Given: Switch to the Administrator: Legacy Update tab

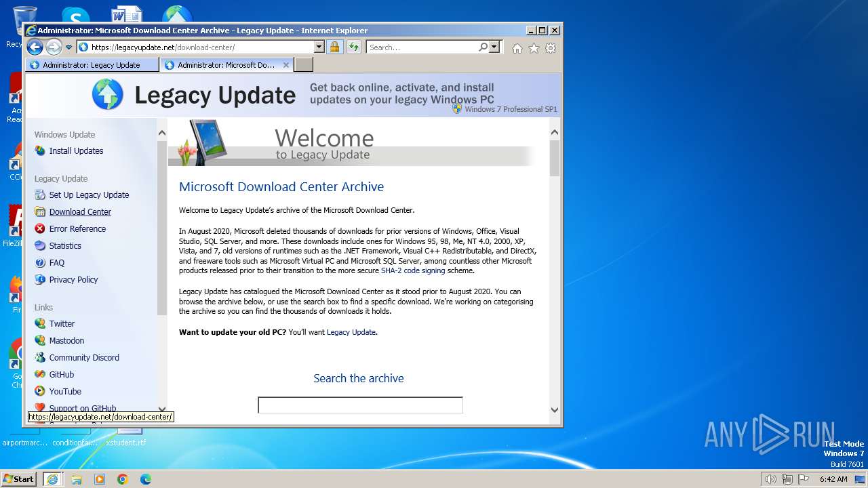Looking at the screenshot, I should [92, 65].
